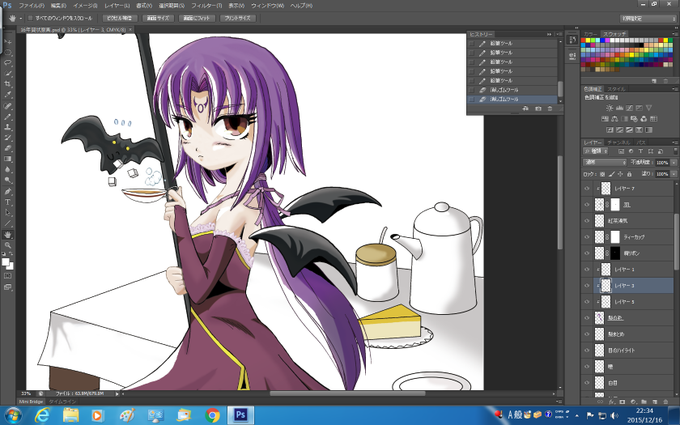Open the layer blend mode dropdown

click(605, 162)
